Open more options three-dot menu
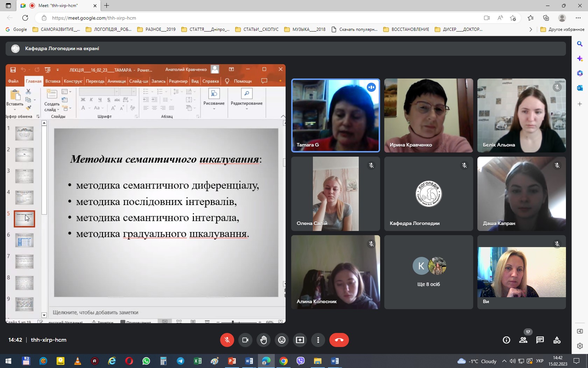 318,340
